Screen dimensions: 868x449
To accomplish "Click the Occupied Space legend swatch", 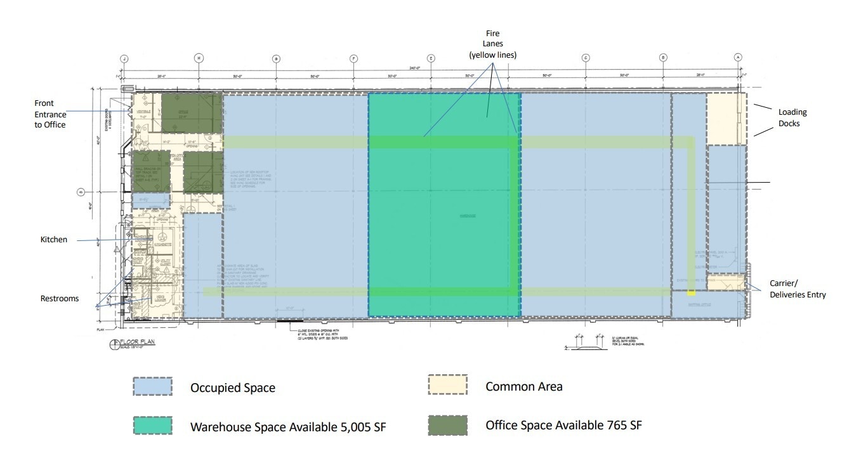I will (152, 387).
